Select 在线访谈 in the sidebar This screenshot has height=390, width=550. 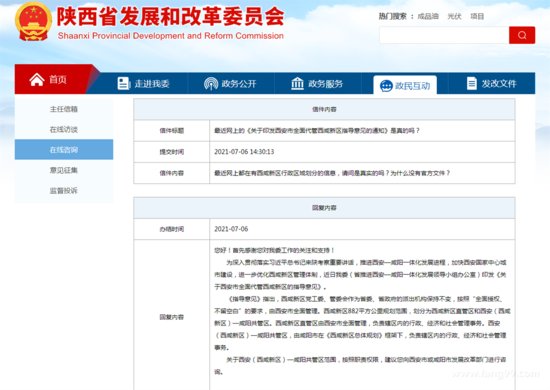pos(64,129)
